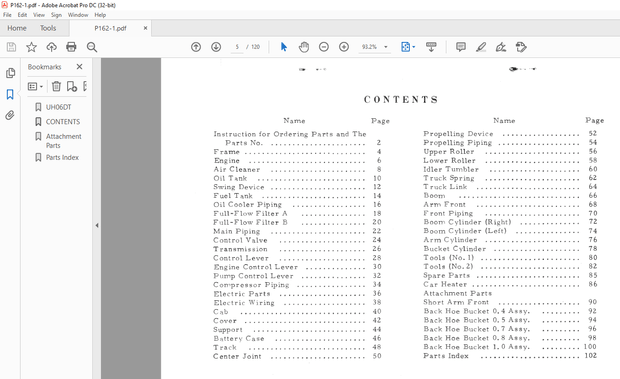
Task: Jump to the CONTENTS bookmark
Action: tap(63, 122)
